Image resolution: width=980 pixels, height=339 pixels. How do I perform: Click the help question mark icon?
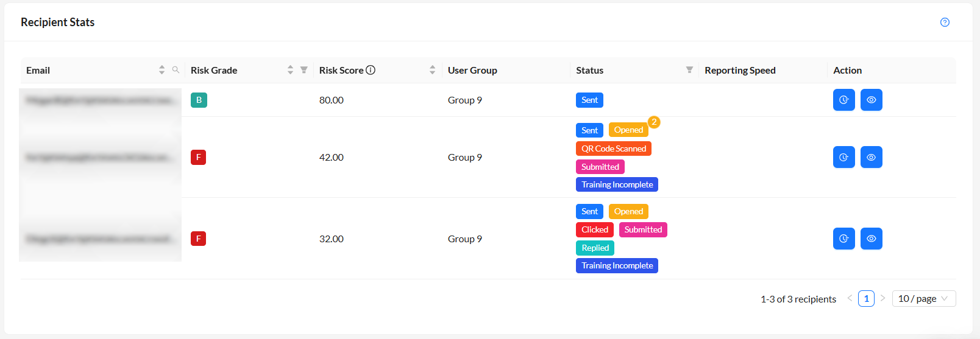pos(945,23)
